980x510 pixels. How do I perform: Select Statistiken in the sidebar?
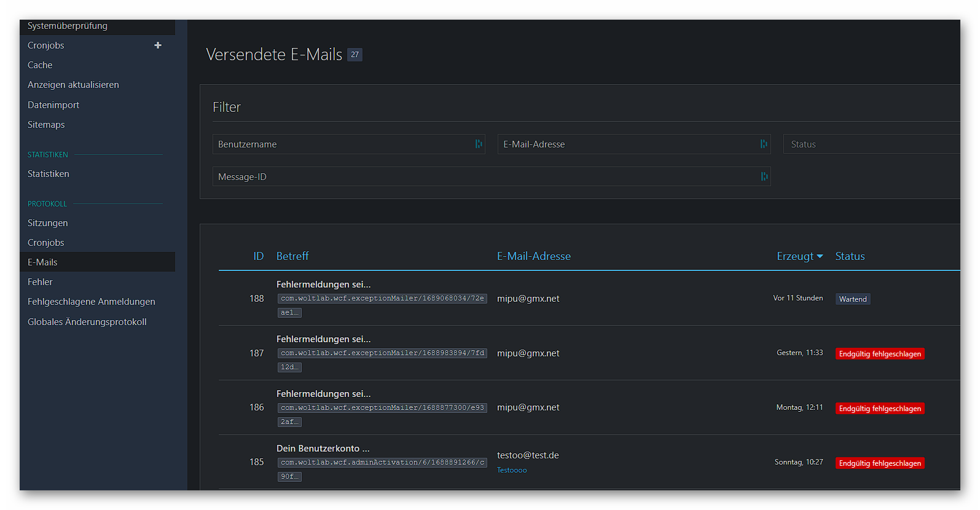tap(48, 174)
